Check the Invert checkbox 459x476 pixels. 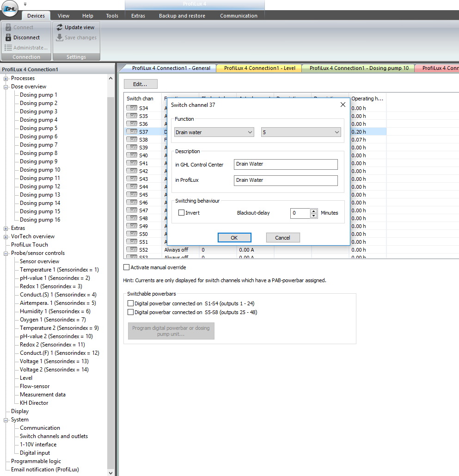point(181,213)
